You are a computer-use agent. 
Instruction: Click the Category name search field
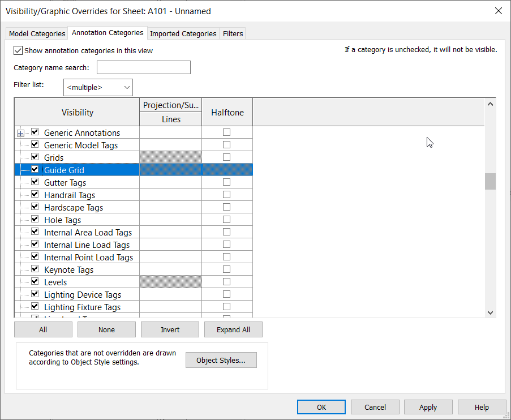143,67
